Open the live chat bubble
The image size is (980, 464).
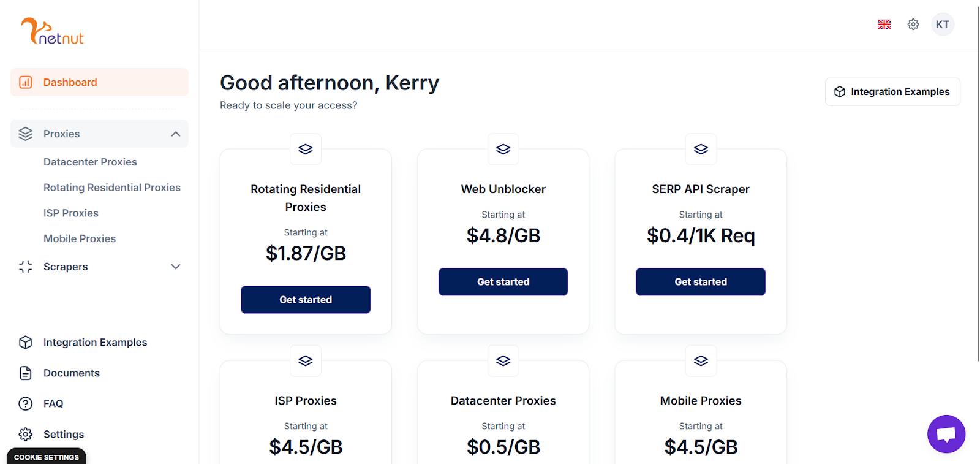click(x=946, y=434)
